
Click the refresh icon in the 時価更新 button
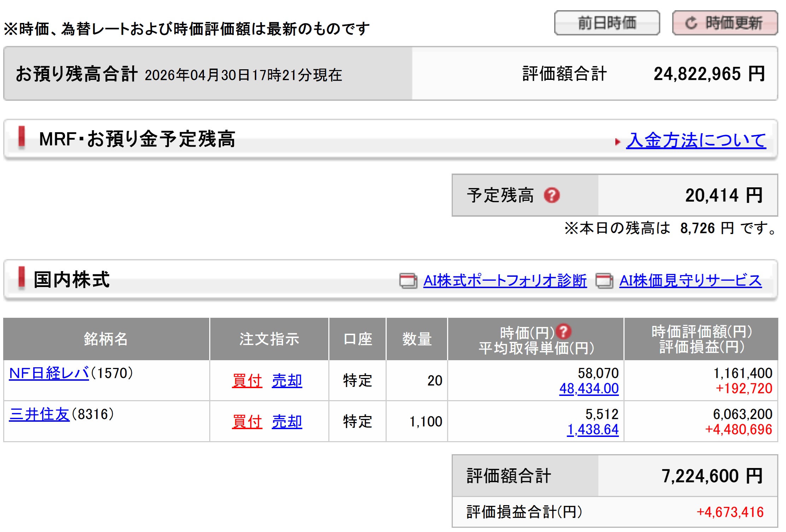(691, 23)
